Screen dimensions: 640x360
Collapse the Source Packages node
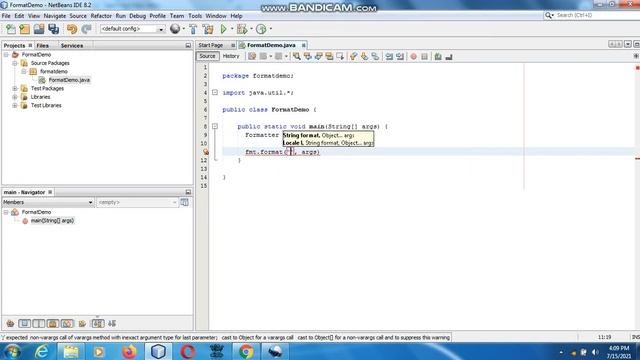[x=15, y=63]
